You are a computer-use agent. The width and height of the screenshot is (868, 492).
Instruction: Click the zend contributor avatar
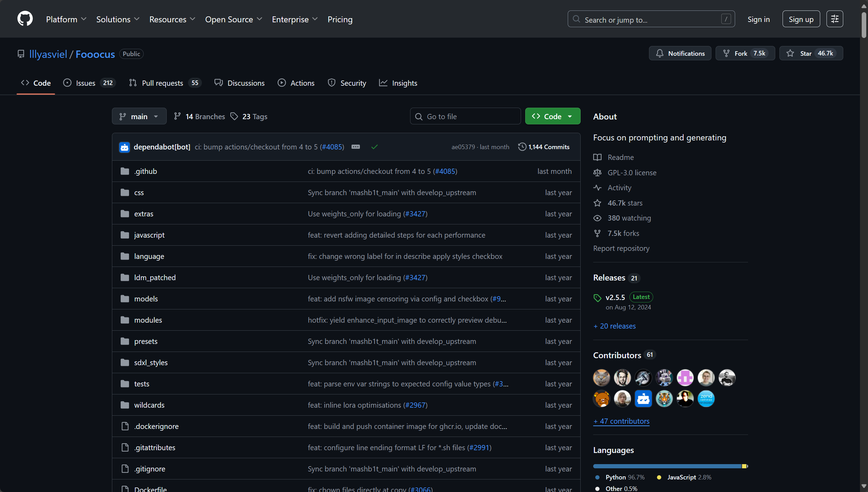706,399
